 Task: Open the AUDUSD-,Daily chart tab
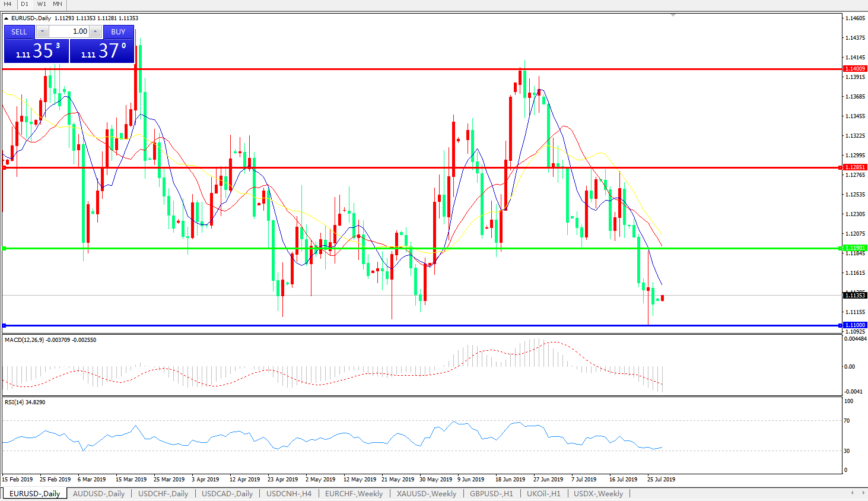coord(98,494)
